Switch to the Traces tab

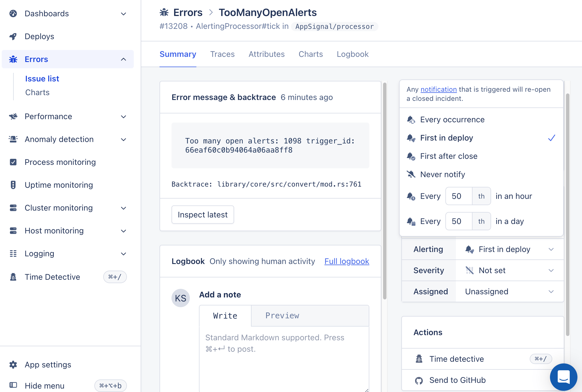[222, 54]
